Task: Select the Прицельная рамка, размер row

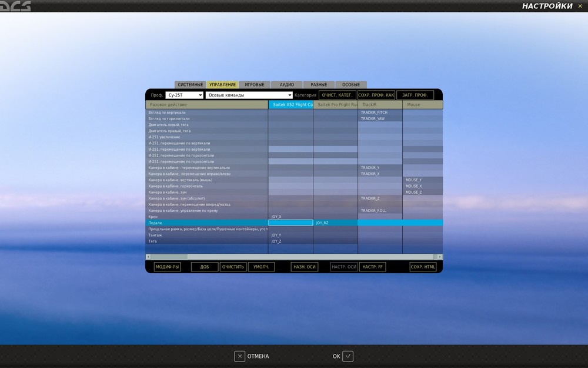Action: [206, 229]
